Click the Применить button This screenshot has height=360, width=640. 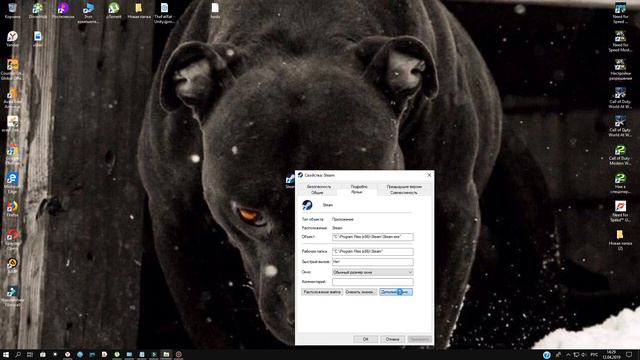point(419,339)
